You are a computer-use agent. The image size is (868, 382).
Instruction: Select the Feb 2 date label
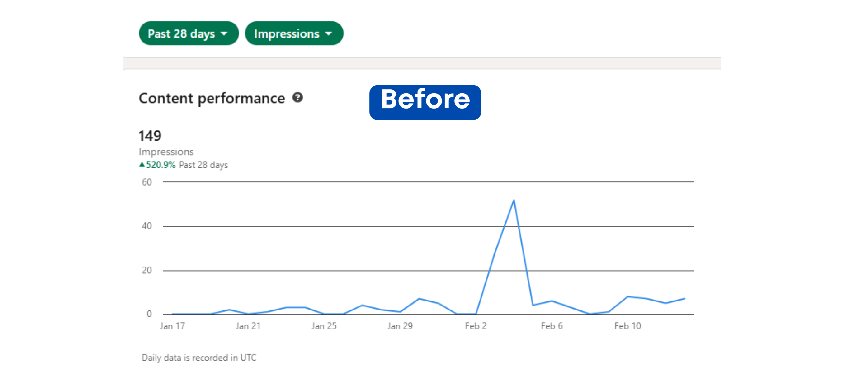[x=476, y=326]
